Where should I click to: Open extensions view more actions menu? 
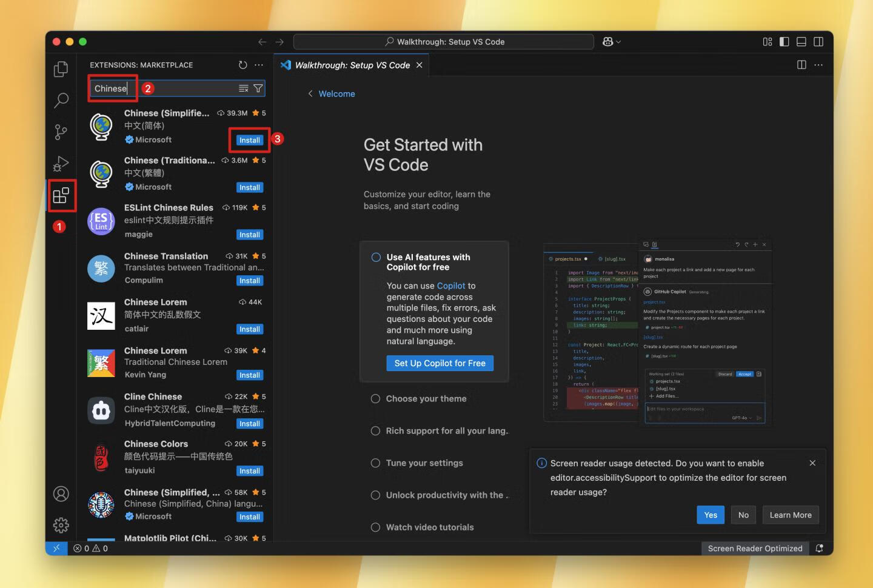click(259, 65)
